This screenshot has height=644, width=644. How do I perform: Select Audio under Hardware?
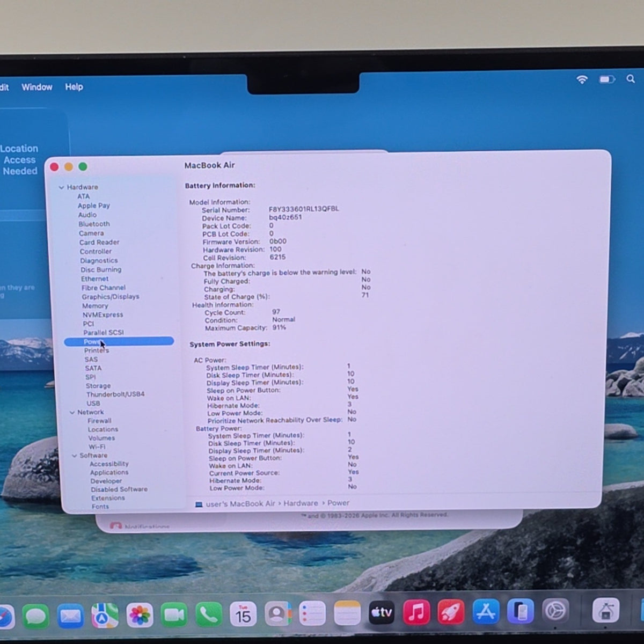(87, 215)
